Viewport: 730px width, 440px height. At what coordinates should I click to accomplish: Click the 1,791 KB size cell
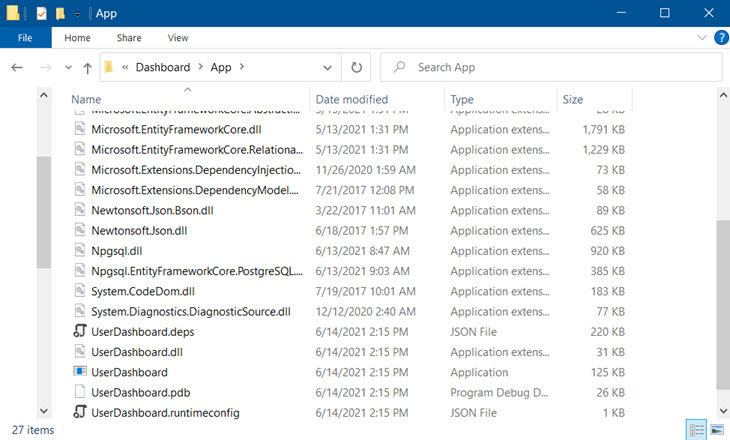(x=603, y=129)
